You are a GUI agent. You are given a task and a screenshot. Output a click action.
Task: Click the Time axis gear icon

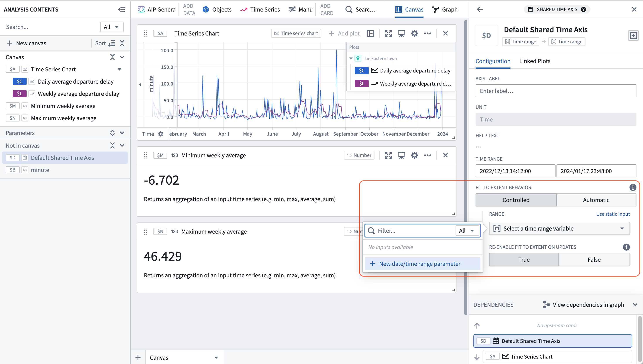pos(161,134)
